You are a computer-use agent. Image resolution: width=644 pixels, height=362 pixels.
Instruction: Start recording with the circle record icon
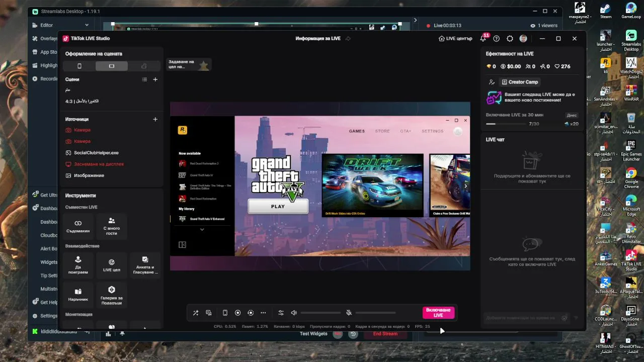point(238,313)
